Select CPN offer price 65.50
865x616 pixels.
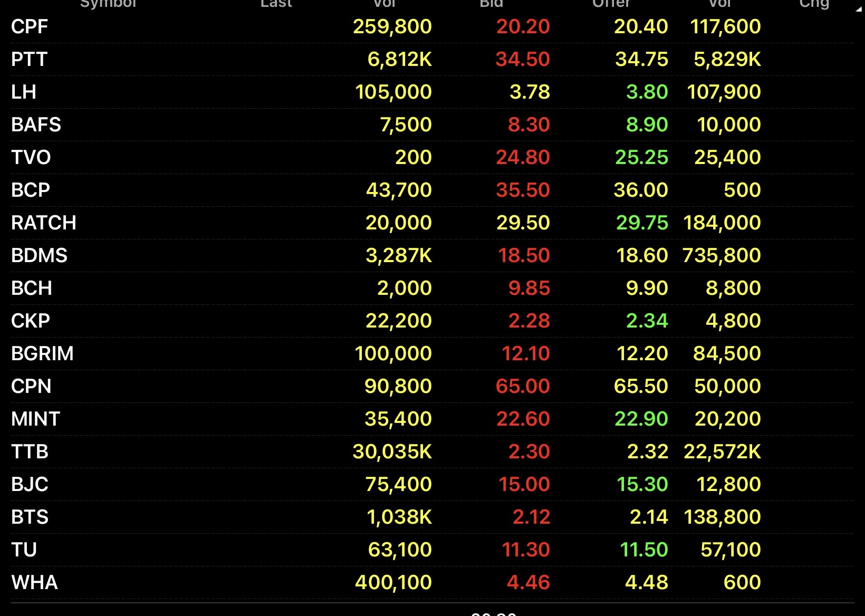pos(641,386)
